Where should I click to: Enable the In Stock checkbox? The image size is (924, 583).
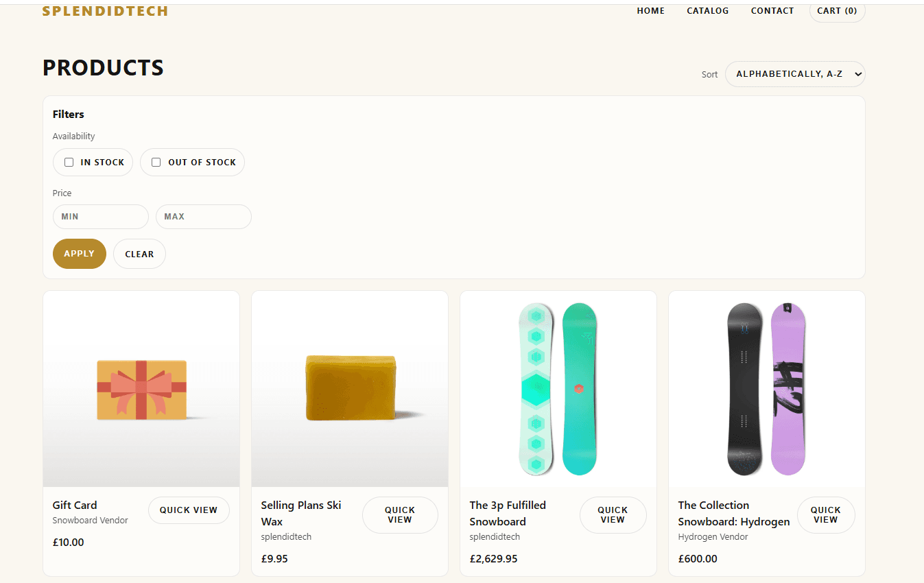coord(69,163)
